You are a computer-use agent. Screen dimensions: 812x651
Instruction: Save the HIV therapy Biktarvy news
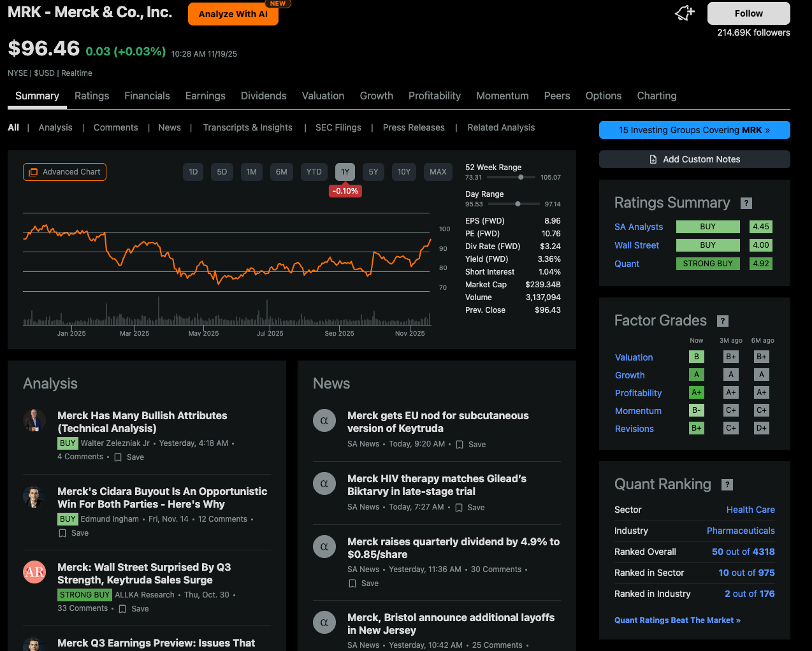coord(470,508)
